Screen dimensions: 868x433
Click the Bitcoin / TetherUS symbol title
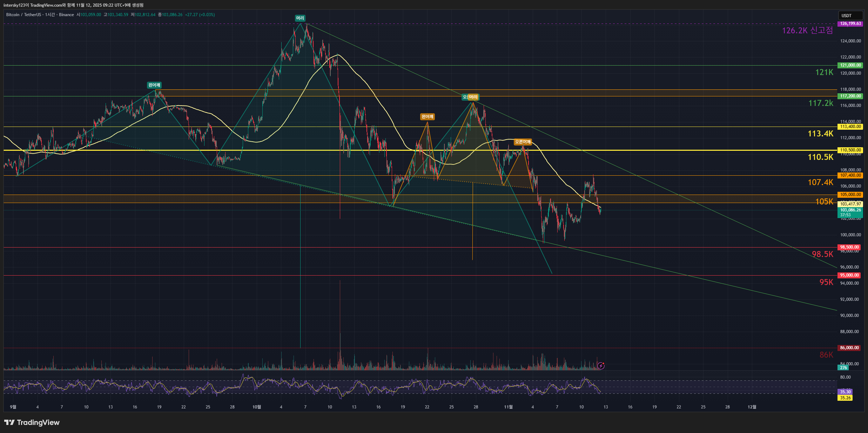[23, 15]
